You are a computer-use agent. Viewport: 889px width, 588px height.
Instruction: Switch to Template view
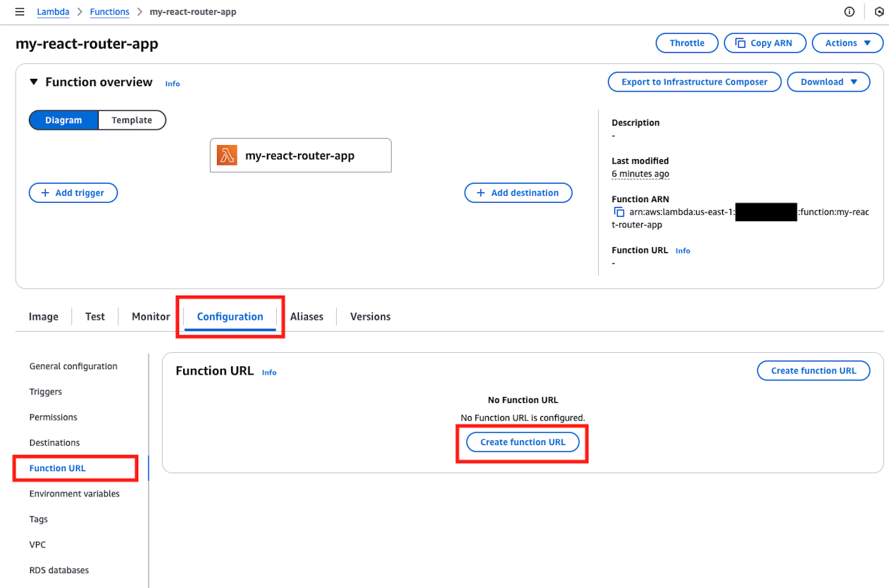click(x=132, y=120)
